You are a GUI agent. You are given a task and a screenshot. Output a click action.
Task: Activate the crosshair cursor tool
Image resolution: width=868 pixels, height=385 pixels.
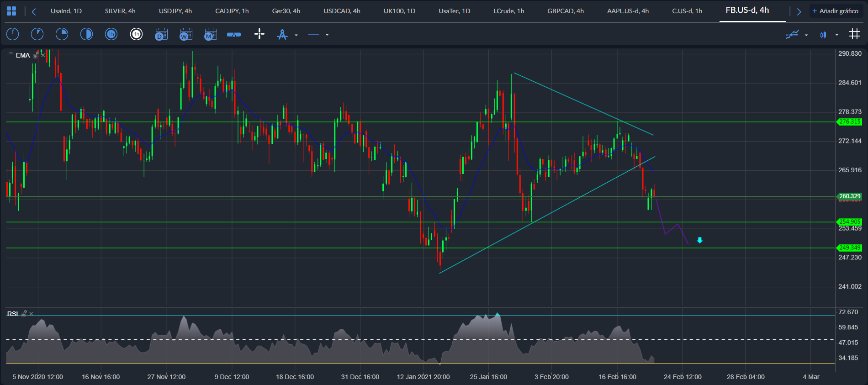point(259,34)
